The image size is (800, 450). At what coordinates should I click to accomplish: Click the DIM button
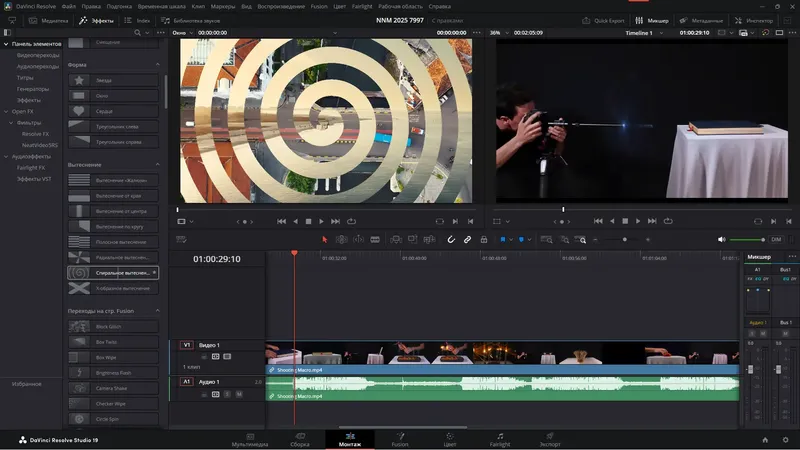pos(776,239)
